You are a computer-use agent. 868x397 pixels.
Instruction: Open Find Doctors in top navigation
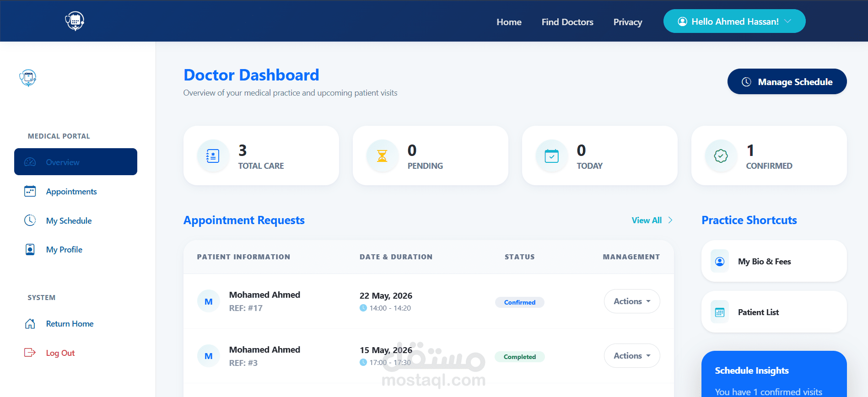coord(567,22)
